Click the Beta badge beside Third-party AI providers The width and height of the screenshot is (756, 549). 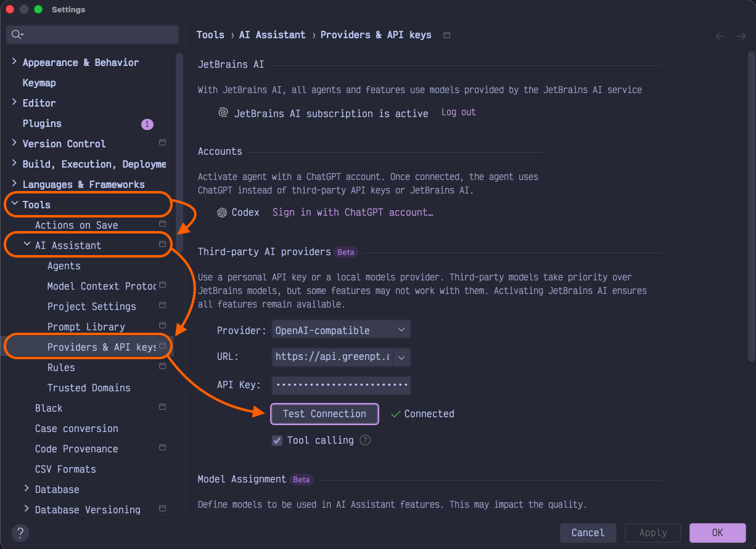tap(346, 252)
